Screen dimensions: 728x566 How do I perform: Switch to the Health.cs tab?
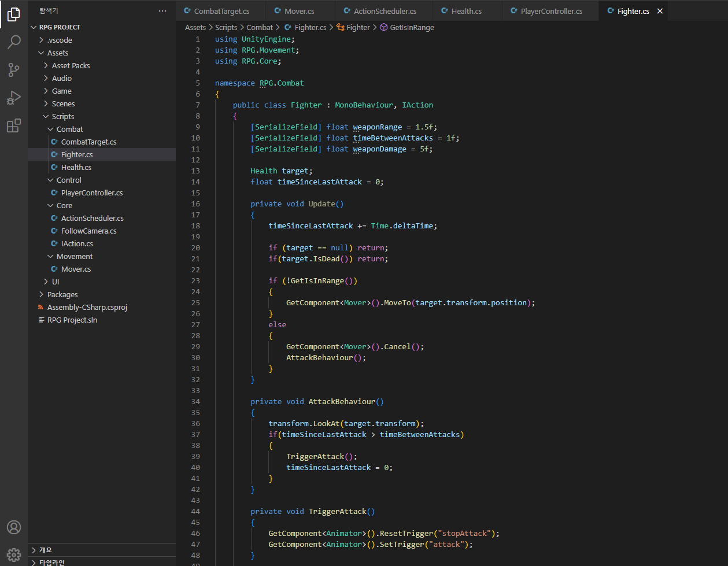pyautogui.click(x=466, y=11)
